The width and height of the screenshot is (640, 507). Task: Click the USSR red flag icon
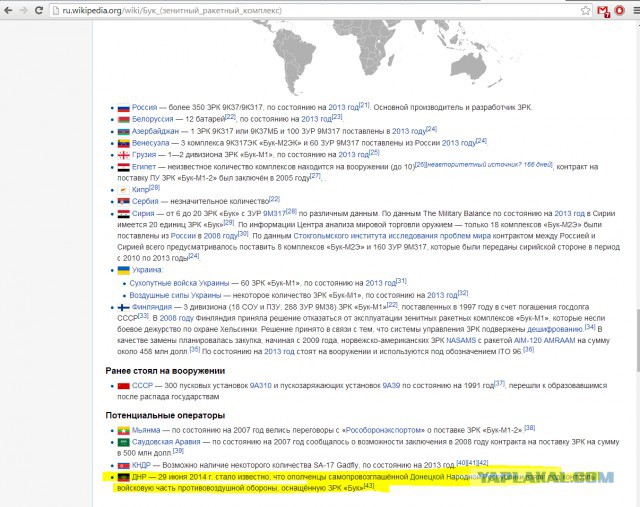coord(123,386)
